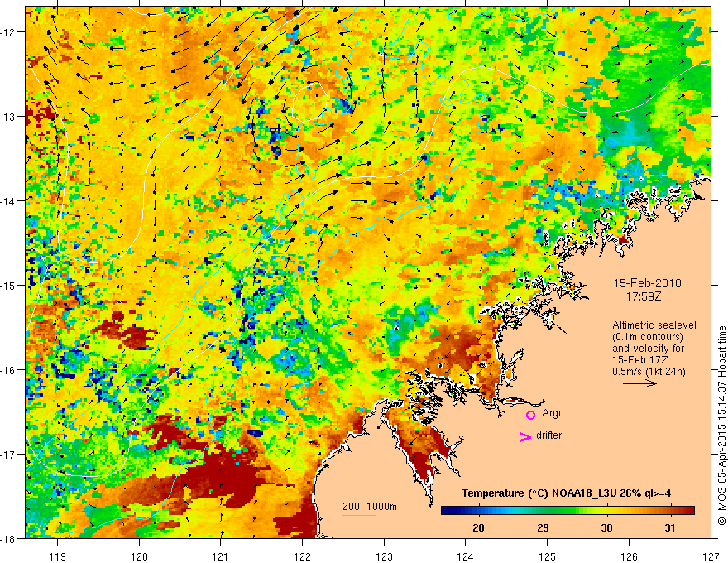Click the '0.5m/s (1kt 24h)' text

[x=649, y=372]
